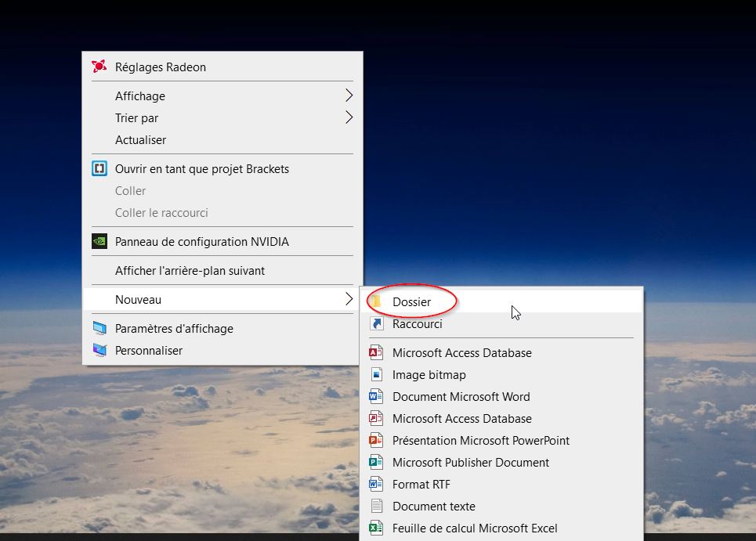The image size is (756, 541).
Task: Create a new Dossier from the submenu
Action: pos(501,301)
